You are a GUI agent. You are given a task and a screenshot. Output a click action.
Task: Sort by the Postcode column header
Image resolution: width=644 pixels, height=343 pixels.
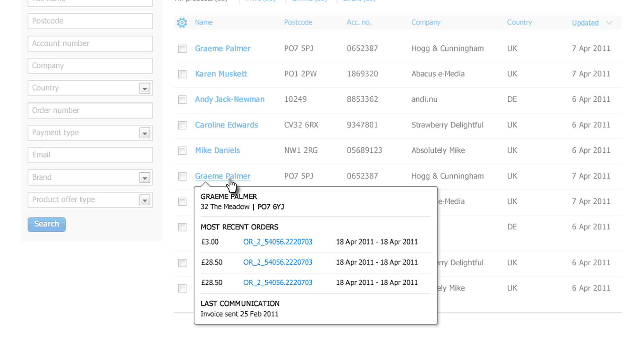coord(298,22)
